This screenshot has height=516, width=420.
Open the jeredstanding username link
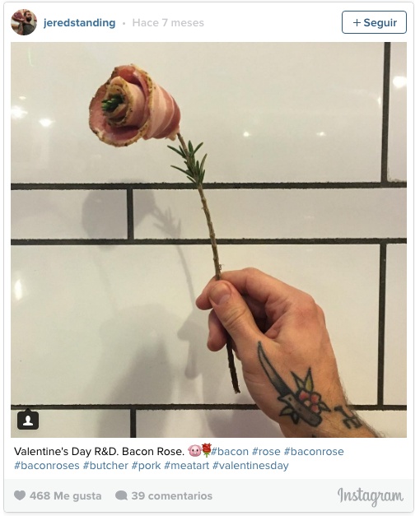[79, 23]
